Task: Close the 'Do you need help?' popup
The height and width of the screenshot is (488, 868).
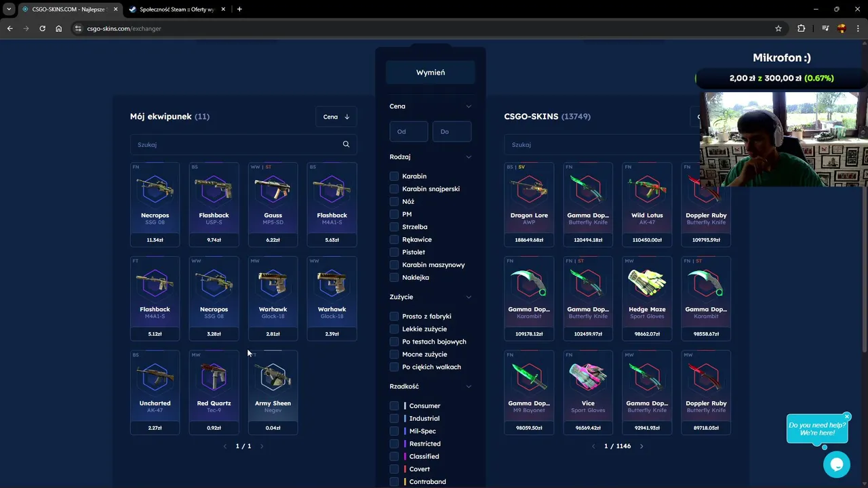Action: [x=847, y=416]
